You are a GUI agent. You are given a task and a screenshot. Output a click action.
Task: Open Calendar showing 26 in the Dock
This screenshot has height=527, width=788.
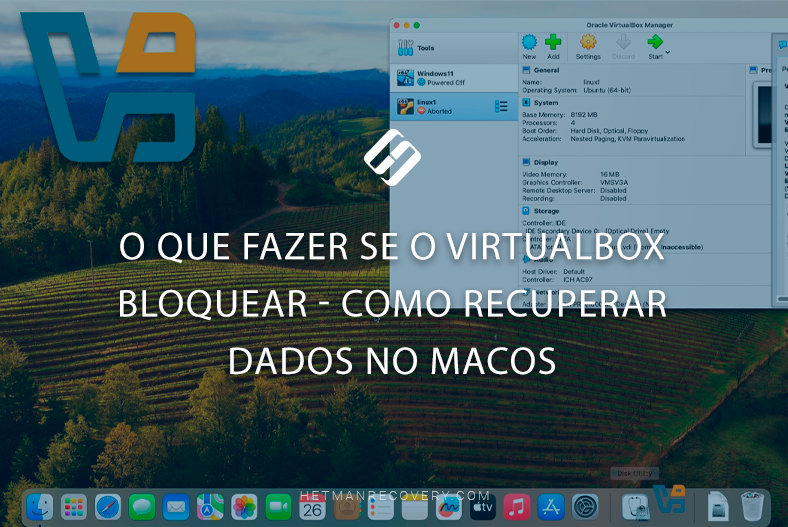(x=312, y=506)
